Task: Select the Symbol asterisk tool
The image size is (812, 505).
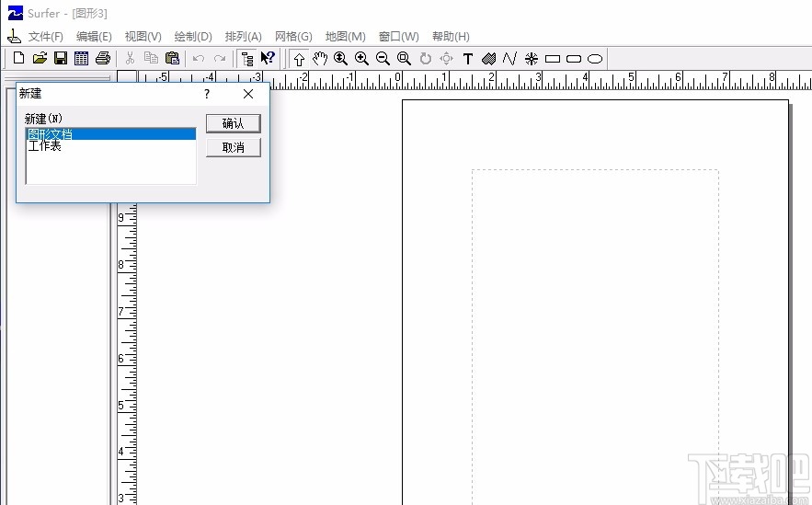Action: point(532,59)
